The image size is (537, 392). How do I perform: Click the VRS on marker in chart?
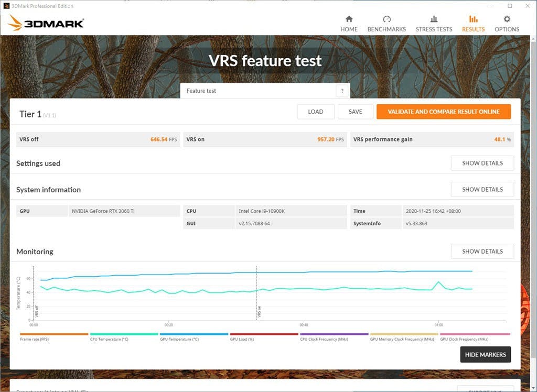coord(259,312)
